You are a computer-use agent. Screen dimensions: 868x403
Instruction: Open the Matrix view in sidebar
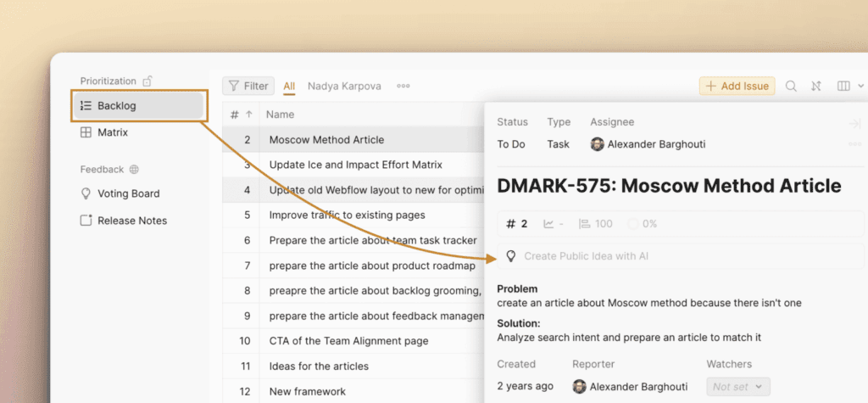(x=113, y=132)
